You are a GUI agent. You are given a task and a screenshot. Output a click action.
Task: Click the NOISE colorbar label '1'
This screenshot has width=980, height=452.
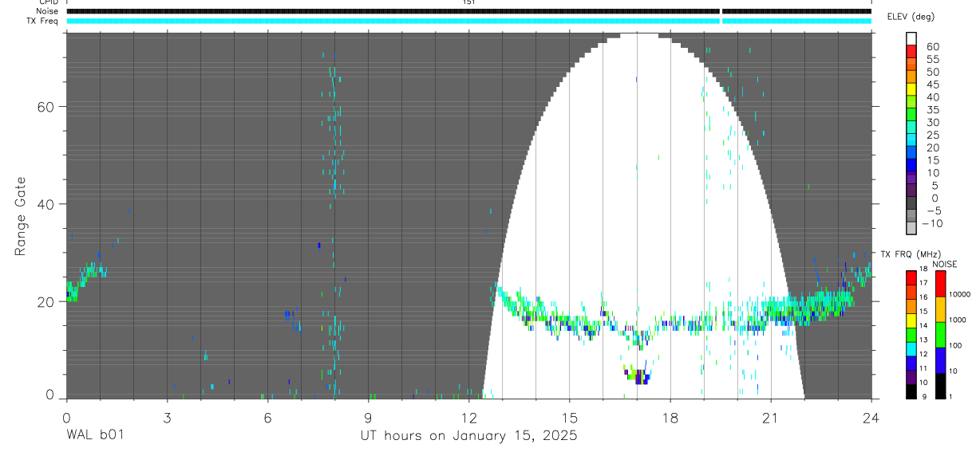click(951, 397)
